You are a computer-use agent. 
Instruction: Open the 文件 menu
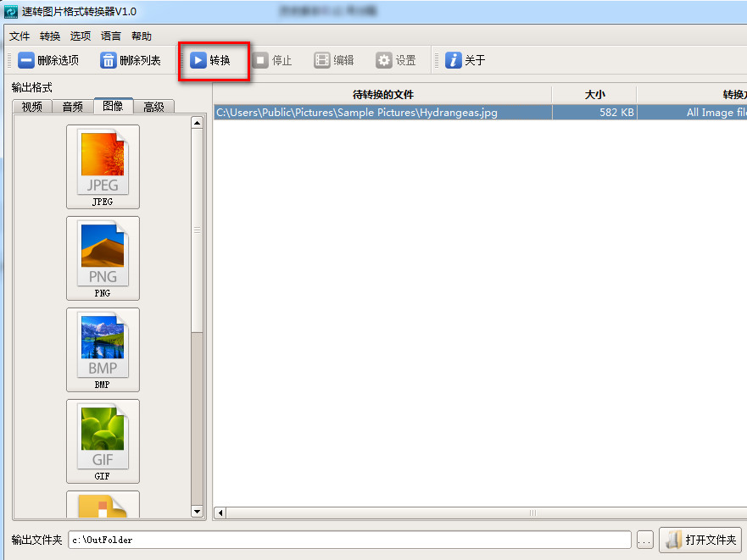pyautogui.click(x=20, y=36)
